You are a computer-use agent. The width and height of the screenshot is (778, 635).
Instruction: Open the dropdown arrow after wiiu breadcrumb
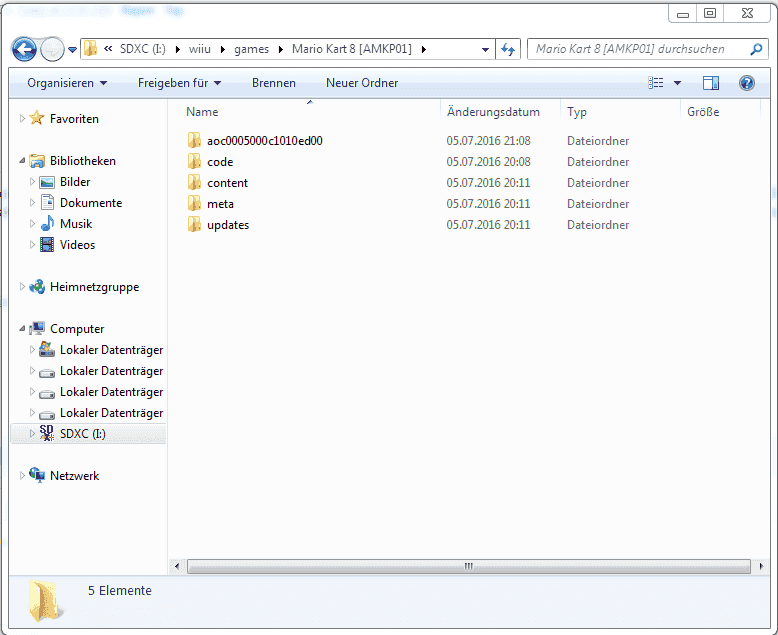tap(223, 50)
